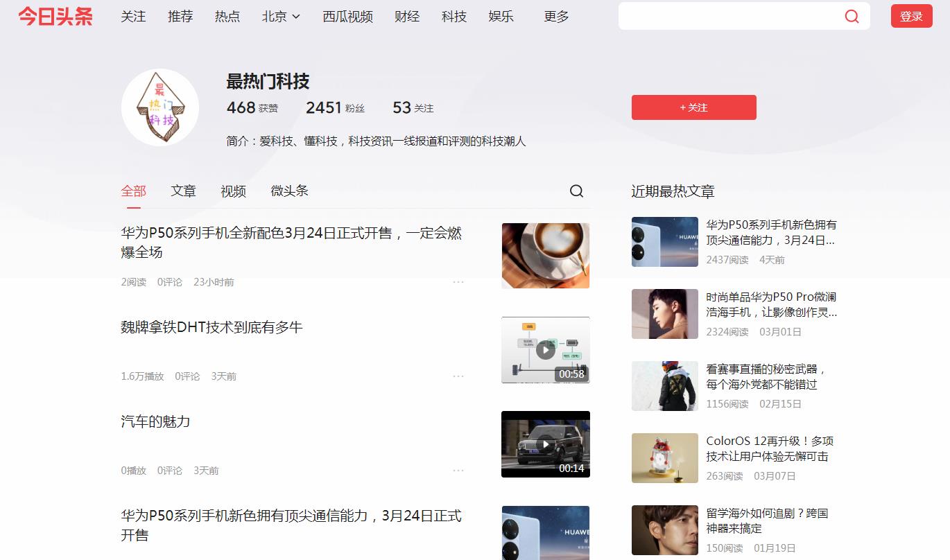Open article 华为P50系列手机新色拥有顶尖通信能力

(291, 525)
